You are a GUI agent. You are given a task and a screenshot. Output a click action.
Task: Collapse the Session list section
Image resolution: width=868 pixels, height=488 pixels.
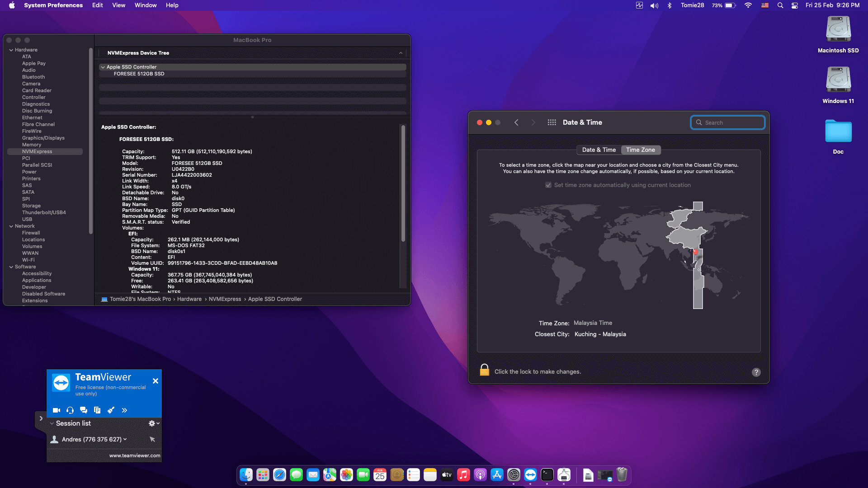click(52, 423)
